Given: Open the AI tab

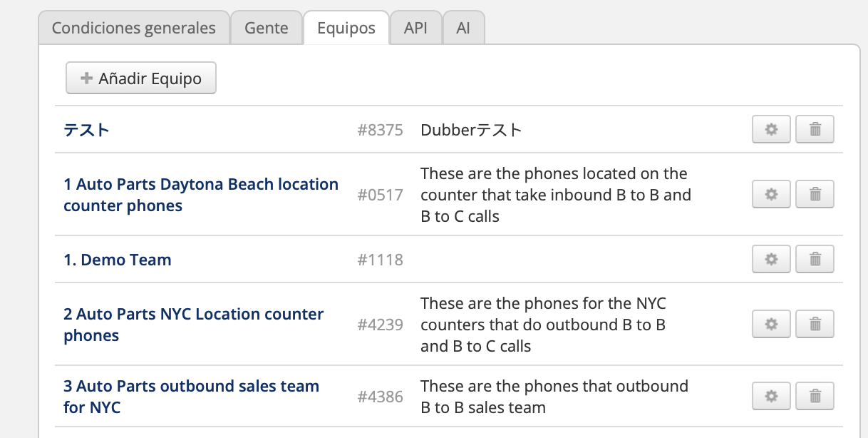Looking at the screenshot, I should [463, 29].
